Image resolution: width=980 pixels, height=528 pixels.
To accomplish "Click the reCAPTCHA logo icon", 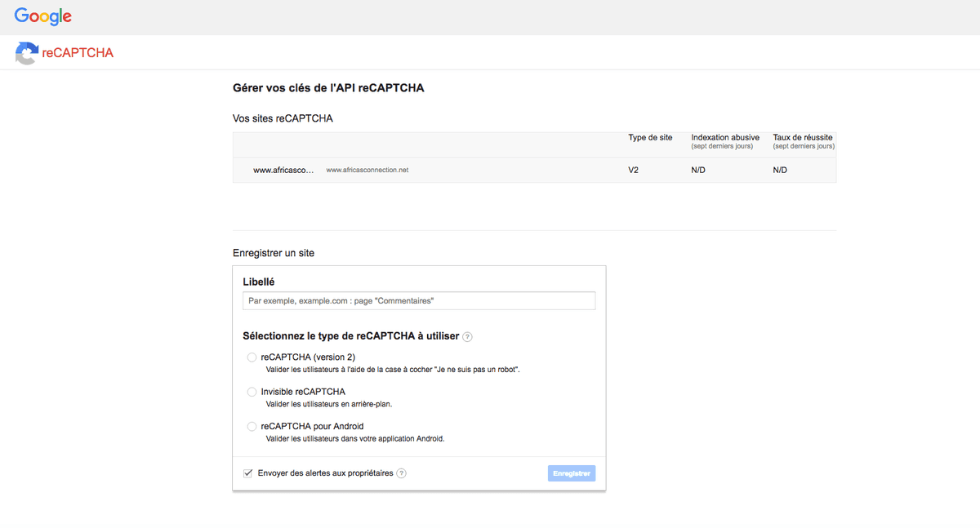I will pyautogui.click(x=26, y=52).
